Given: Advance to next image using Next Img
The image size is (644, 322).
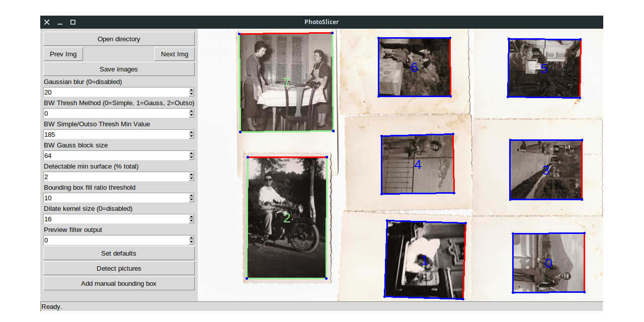Looking at the screenshot, I should (174, 54).
